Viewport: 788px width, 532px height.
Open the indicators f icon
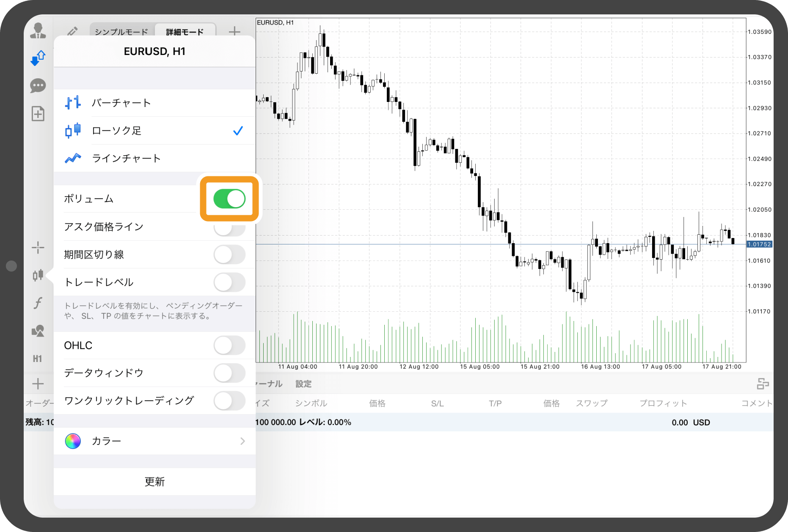(38, 303)
